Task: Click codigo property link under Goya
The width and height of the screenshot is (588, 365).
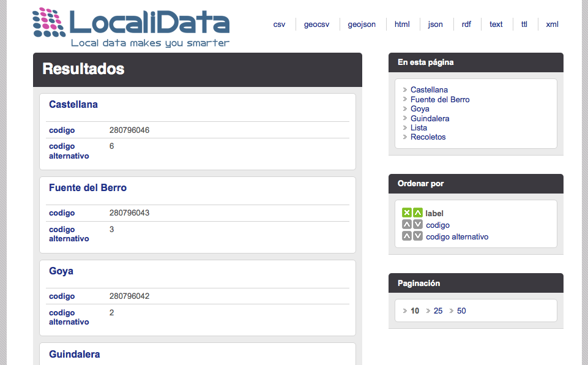Action: click(x=62, y=296)
